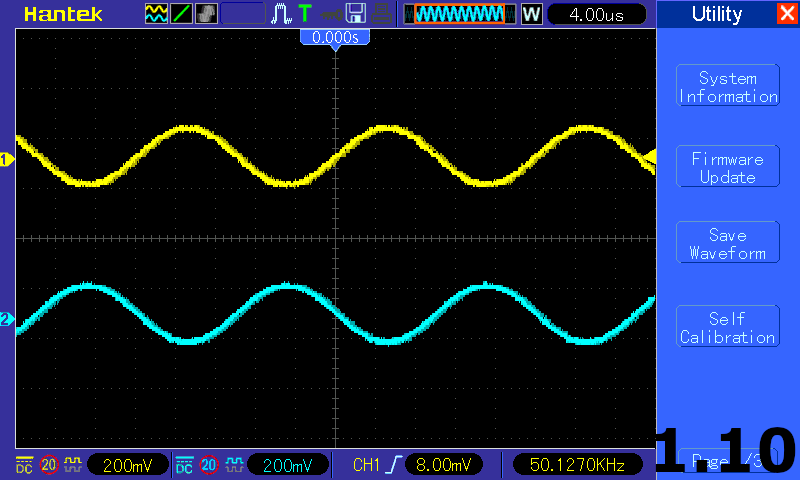The width and height of the screenshot is (800, 480).
Task: Open System Information
Action: pyautogui.click(x=728, y=86)
